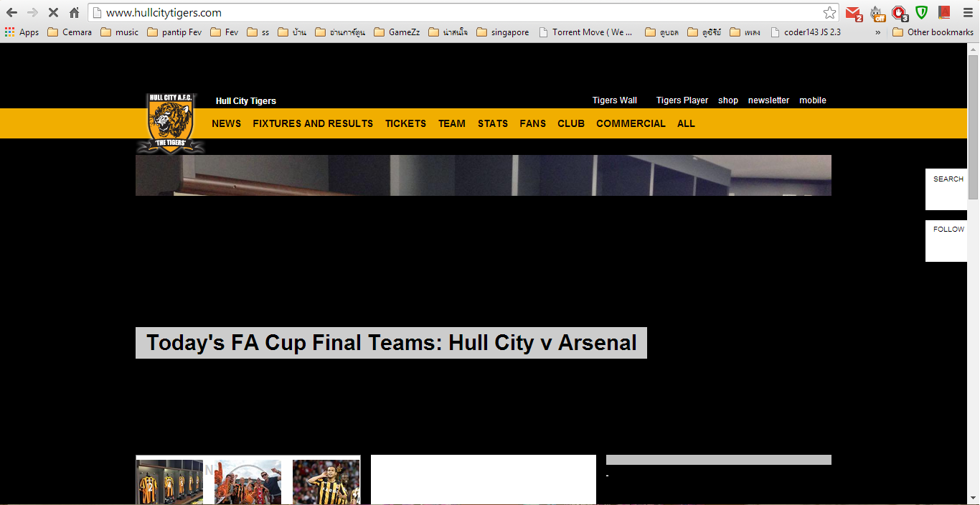The image size is (980, 505).
Task: Expand the bookmarks overflow chevron
Action: pyautogui.click(x=877, y=32)
